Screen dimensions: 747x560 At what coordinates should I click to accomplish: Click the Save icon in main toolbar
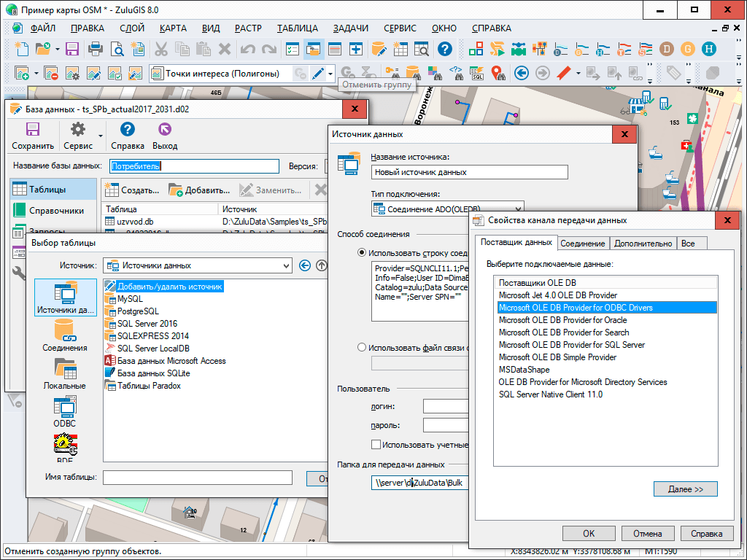pos(72,49)
